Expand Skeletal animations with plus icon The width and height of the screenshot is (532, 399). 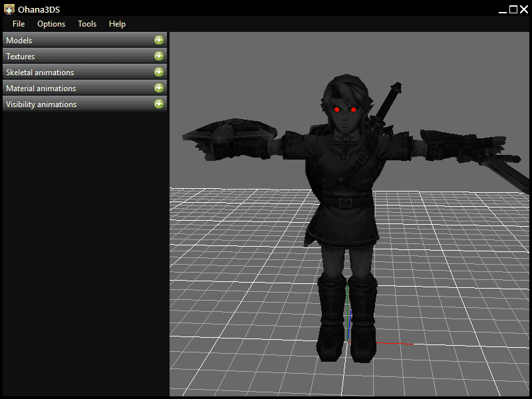point(159,72)
